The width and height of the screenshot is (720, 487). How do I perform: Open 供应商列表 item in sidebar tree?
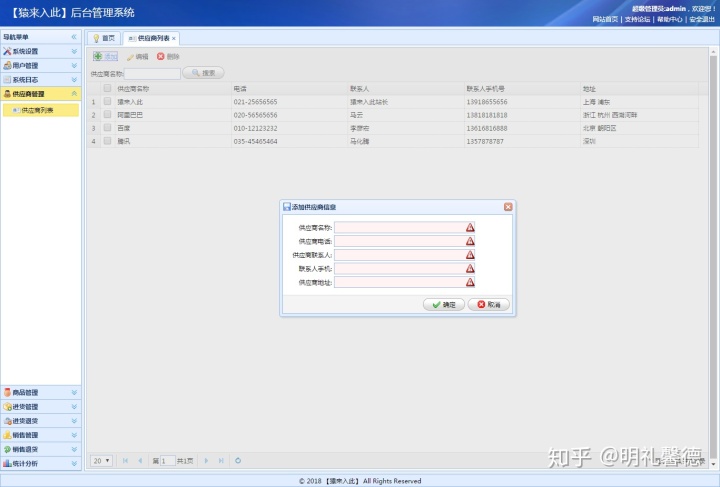tap(41, 110)
